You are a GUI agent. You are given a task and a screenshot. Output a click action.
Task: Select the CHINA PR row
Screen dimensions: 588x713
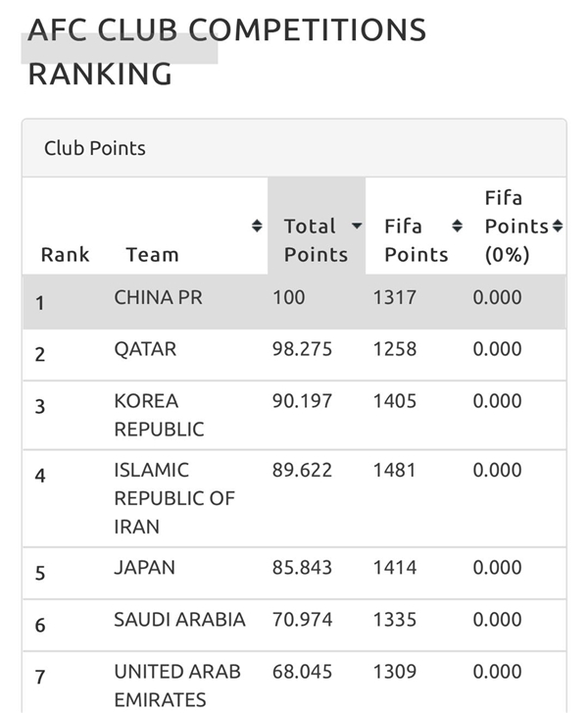point(294,302)
